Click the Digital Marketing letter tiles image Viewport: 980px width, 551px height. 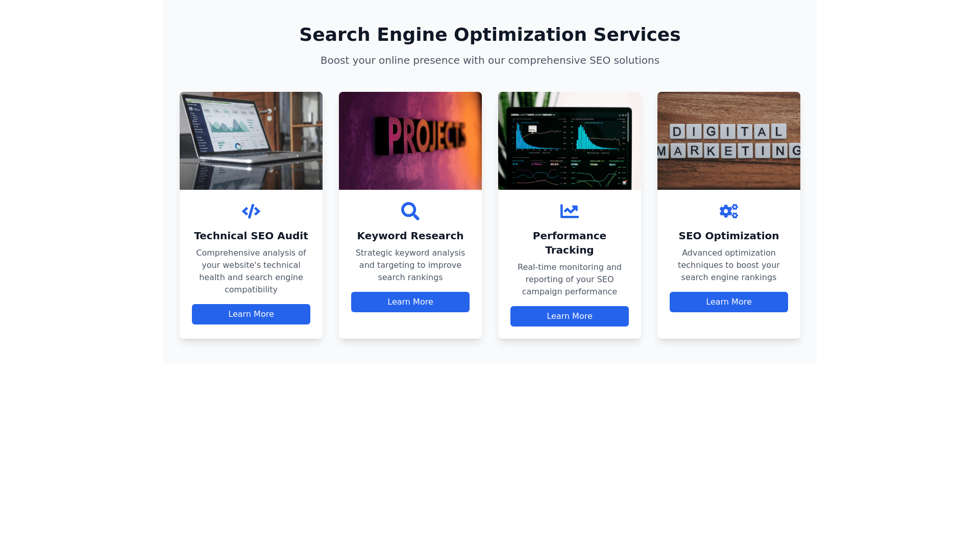729,141
